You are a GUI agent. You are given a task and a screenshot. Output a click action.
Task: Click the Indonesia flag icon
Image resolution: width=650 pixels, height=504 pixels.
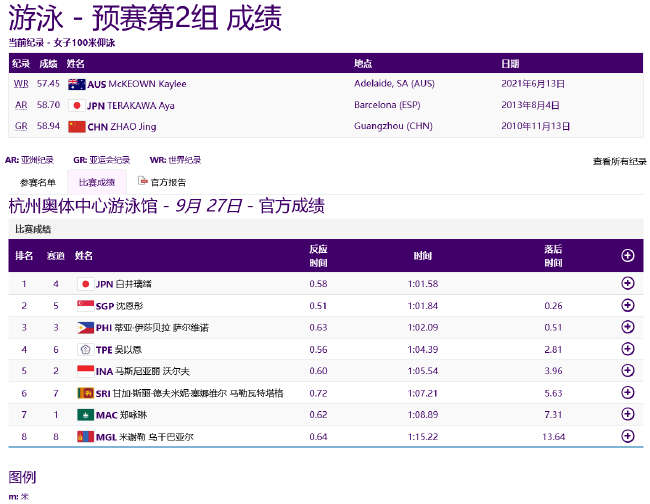click(x=85, y=371)
